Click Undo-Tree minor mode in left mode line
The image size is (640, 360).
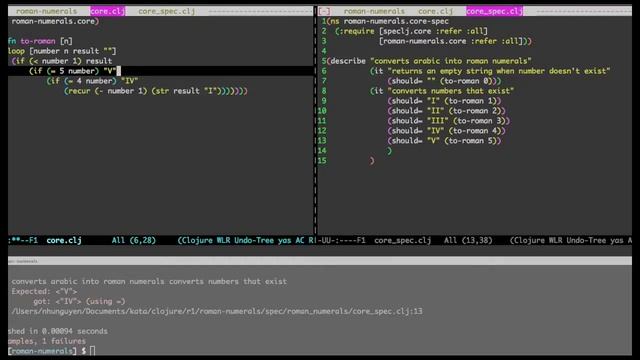tap(253, 240)
